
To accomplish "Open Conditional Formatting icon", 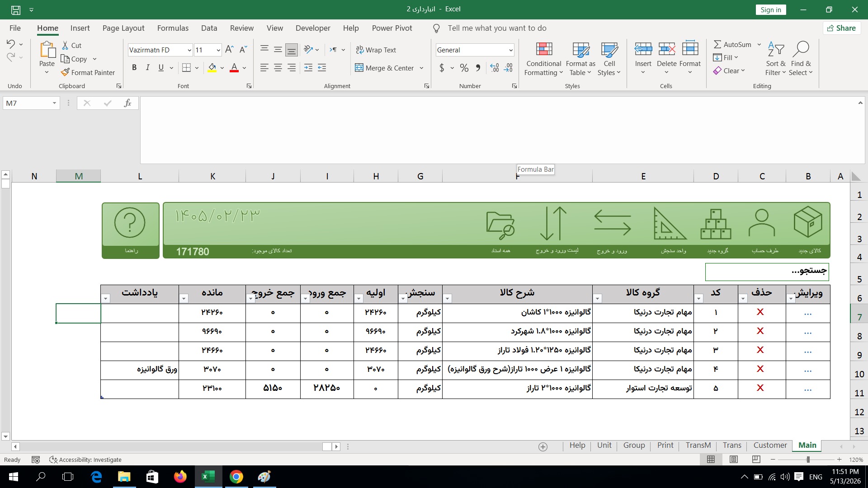I will [x=544, y=49].
